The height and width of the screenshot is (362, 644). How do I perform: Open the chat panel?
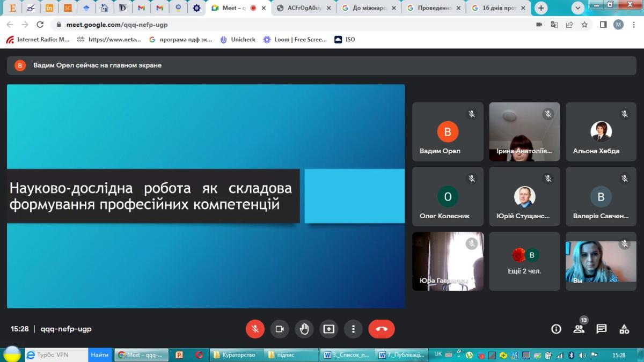[601, 329]
